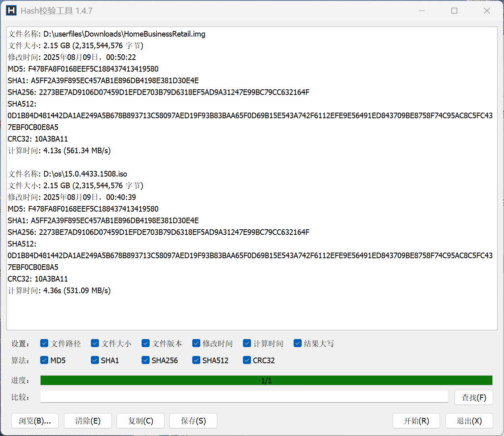Toggle the SHA512 algorithm checkbox
The image size is (504, 436).
click(x=197, y=360)
